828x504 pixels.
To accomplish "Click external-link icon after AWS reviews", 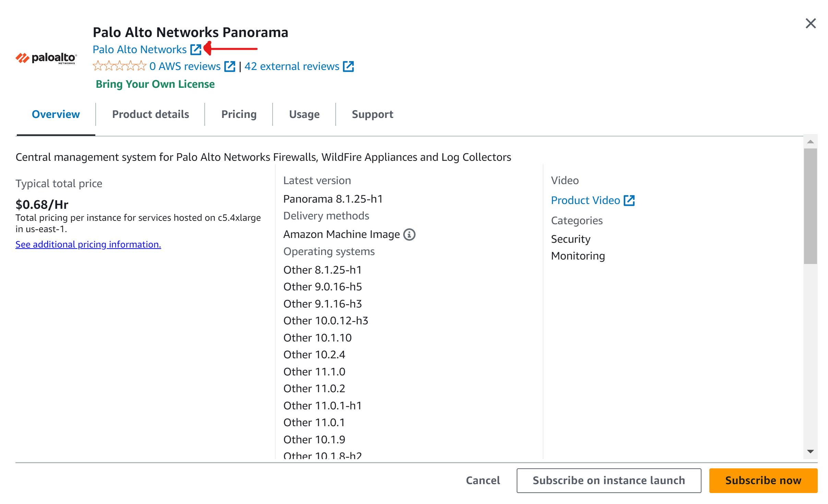I will [x=229, y=66].
